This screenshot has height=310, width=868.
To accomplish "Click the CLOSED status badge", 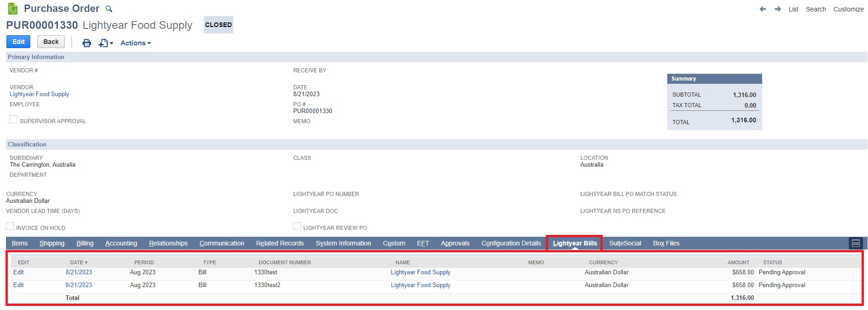I will (x=219, y=25).
